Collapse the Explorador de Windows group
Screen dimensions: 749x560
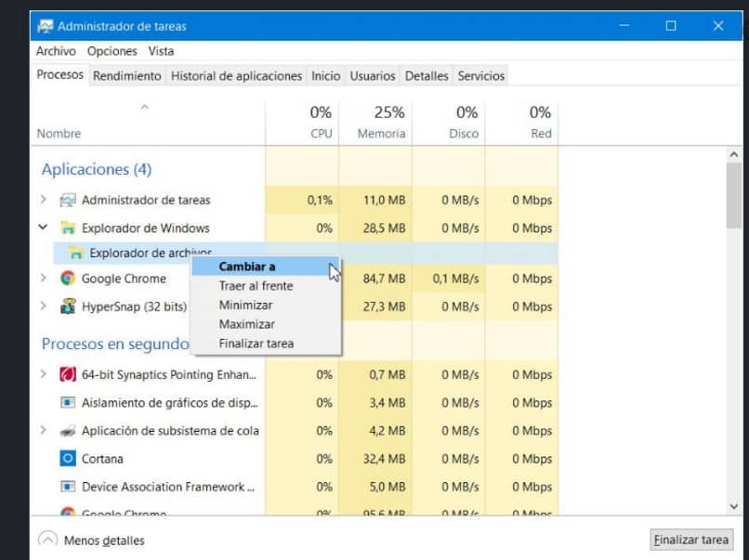click(43, 228)
